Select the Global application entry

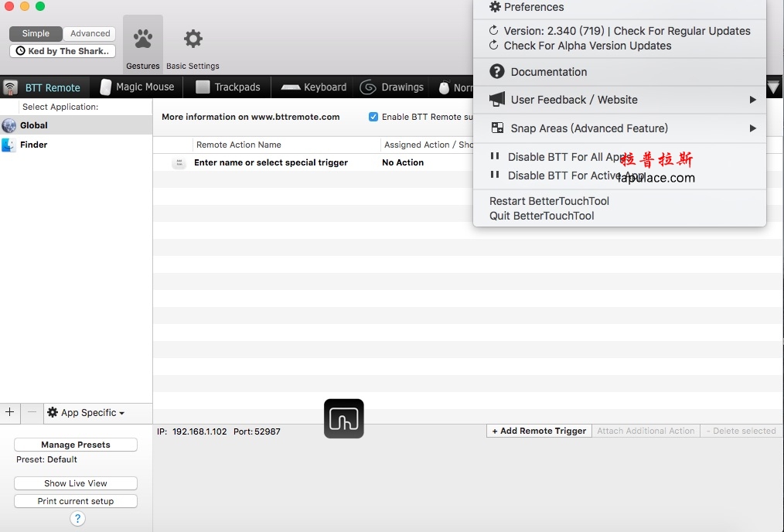click(x=76, y=125)
